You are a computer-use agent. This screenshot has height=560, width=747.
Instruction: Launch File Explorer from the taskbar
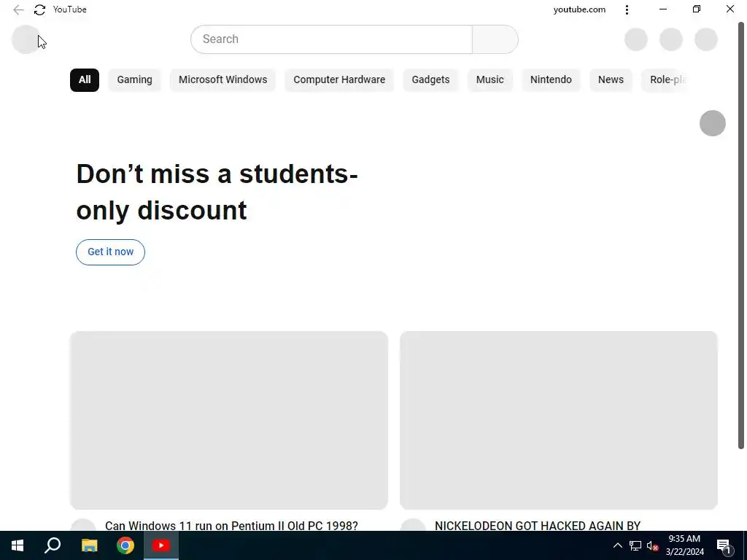point(89,545)
